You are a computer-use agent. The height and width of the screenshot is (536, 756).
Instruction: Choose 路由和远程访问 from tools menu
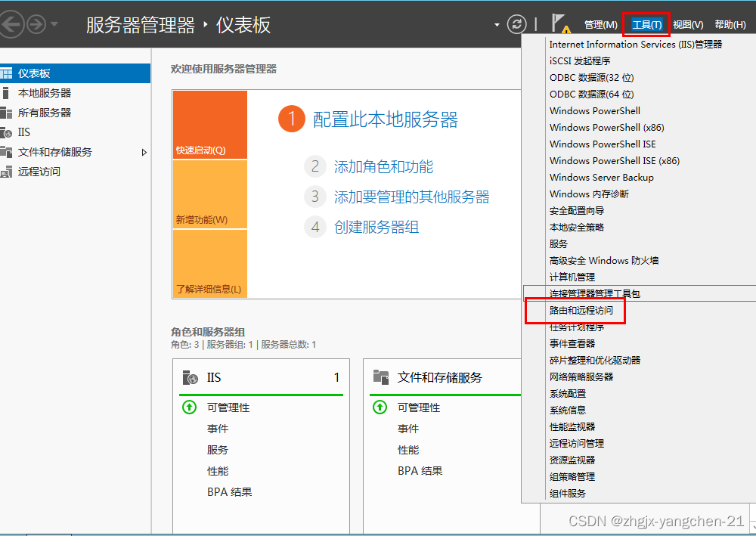581,311
